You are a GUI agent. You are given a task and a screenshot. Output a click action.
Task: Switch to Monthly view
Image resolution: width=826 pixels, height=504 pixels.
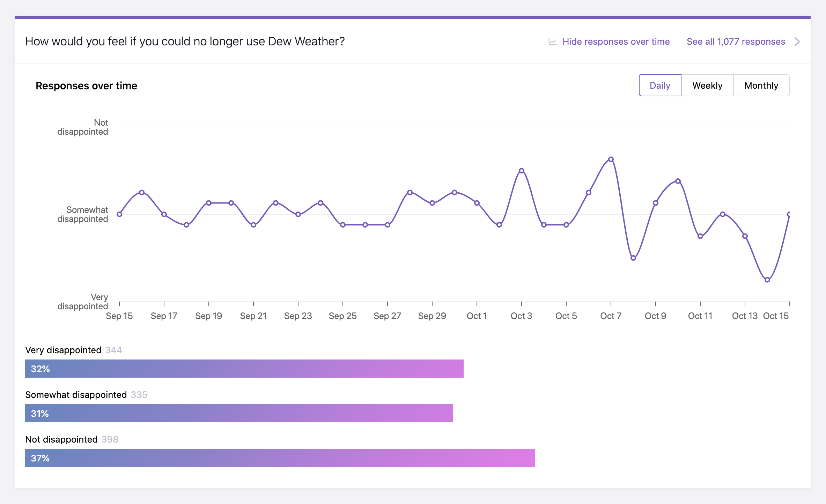[x=761, y=85]
